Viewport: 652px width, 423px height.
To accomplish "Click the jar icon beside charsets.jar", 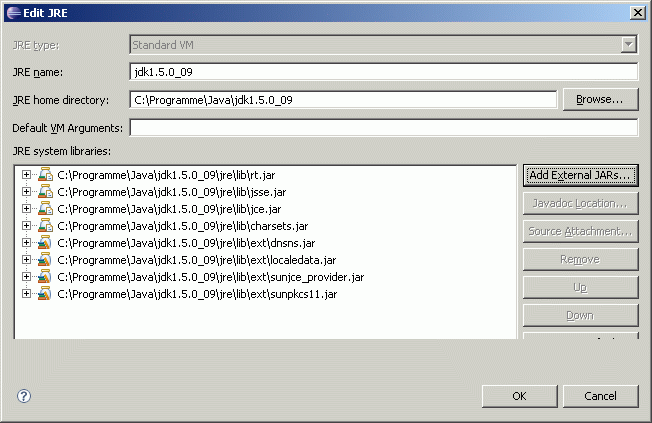I will 44,226.
